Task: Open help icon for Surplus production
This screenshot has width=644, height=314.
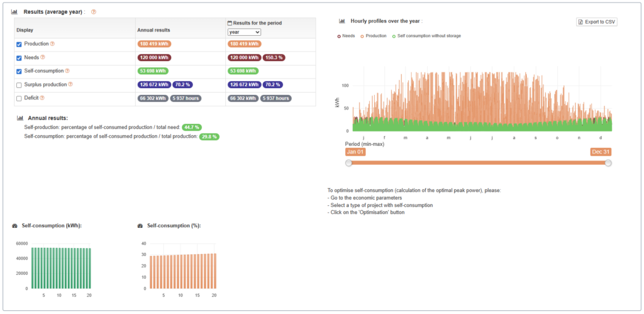Action: (70, 84)
